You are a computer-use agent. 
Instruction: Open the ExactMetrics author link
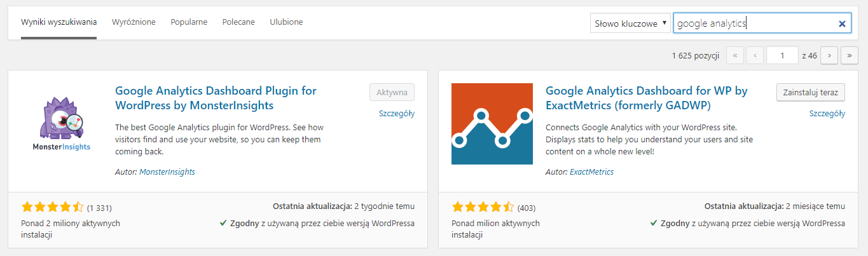coord(591,172)
